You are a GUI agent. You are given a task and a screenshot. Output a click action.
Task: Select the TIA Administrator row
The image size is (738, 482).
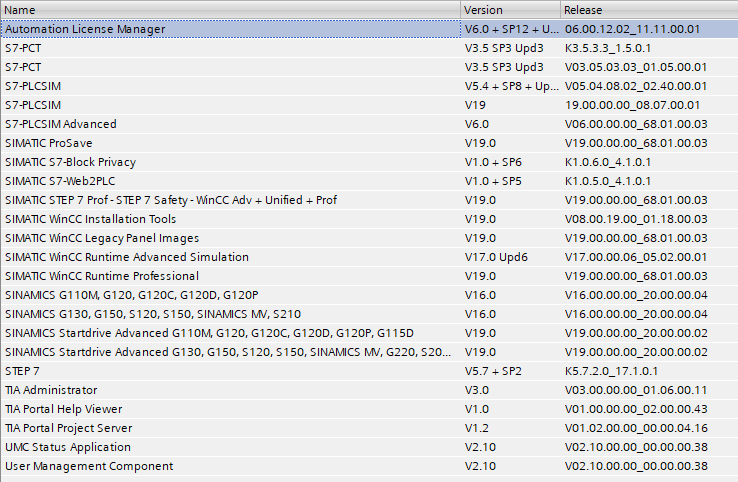[369, 390]
